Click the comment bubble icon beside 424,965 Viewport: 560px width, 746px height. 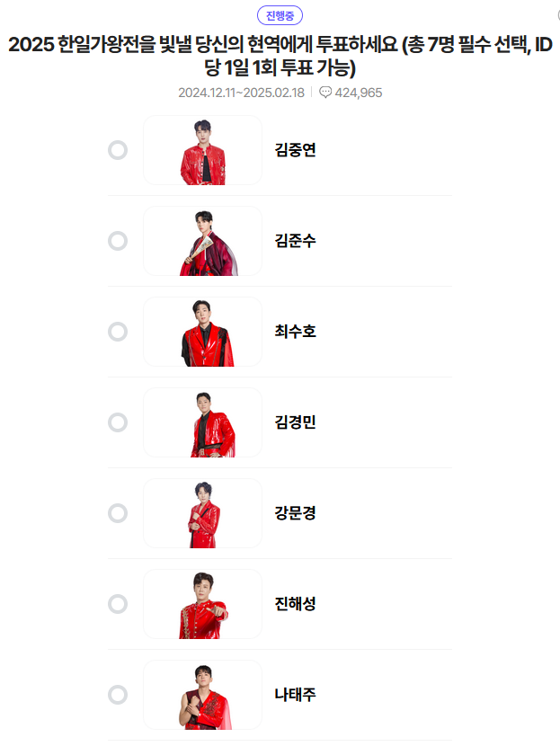[x=324, y=93]
